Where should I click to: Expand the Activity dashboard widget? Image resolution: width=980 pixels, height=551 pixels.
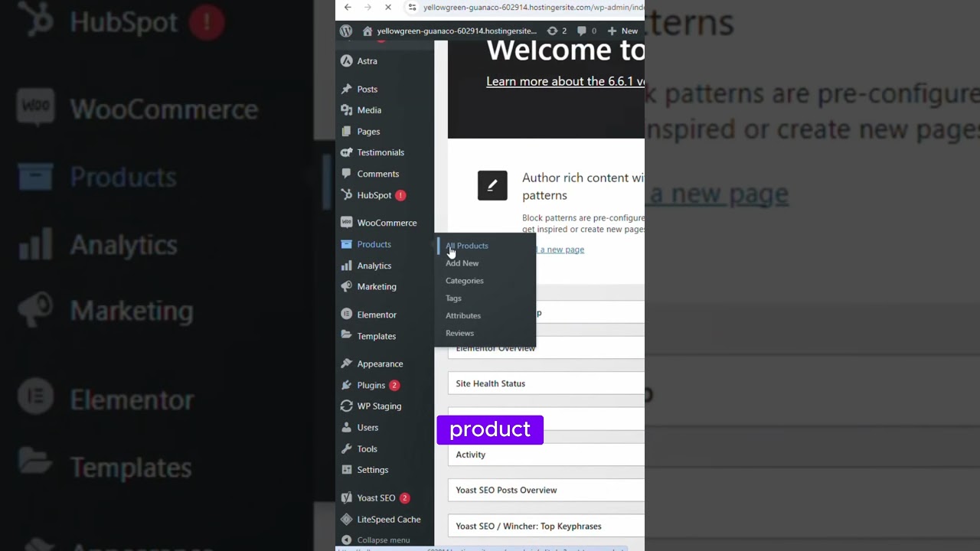546,455
